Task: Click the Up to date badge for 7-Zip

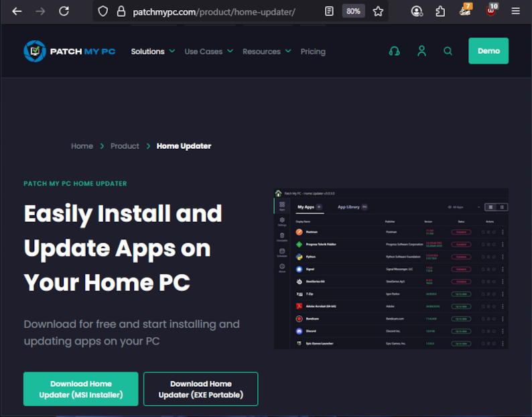Action: (461, 294)
